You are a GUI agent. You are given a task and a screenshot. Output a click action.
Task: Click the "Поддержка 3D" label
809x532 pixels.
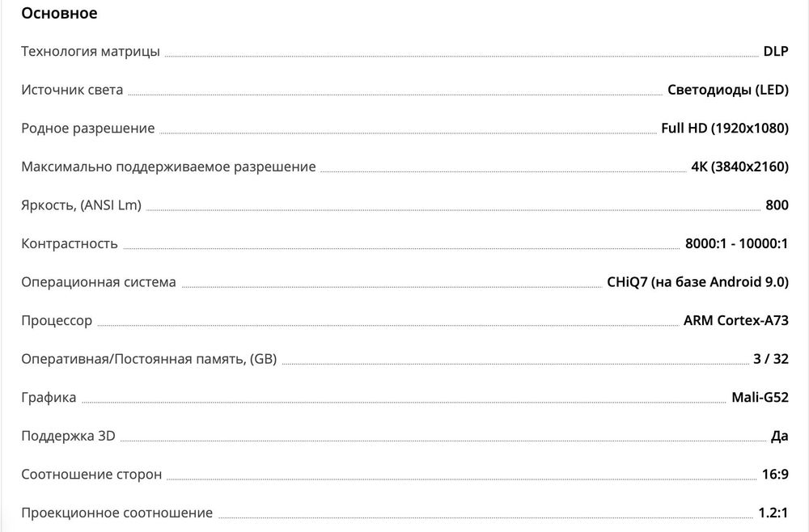[68, 436]
